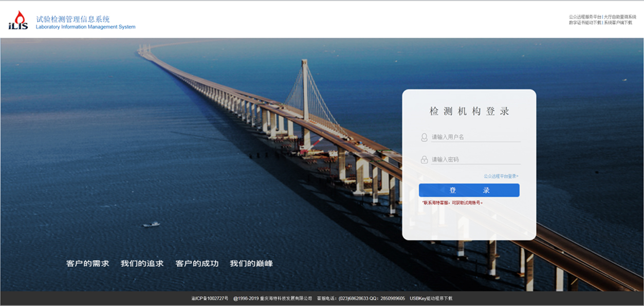Image resolution: width=644 pixels, height=306 pixels.
Task: Click 数字证书驱动下载 download link
Action: point(585,23)
